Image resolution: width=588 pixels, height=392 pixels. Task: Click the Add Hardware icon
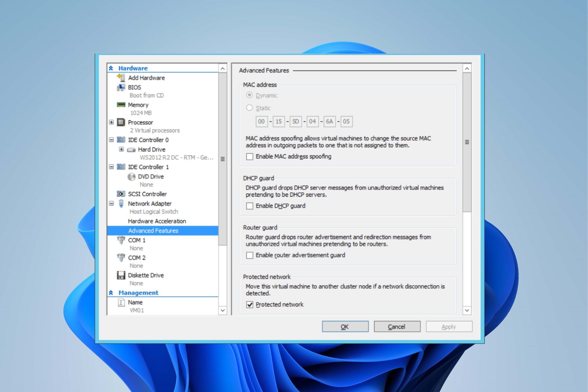[121, 77]
